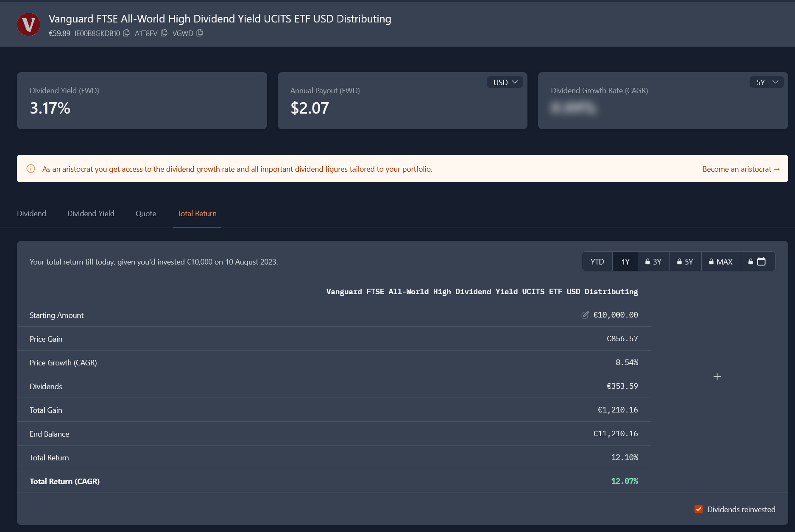The height and width of the screenshot is (532, 795).
Task: Click the €11,210.16 end balance value
Action: coord(616,434)
